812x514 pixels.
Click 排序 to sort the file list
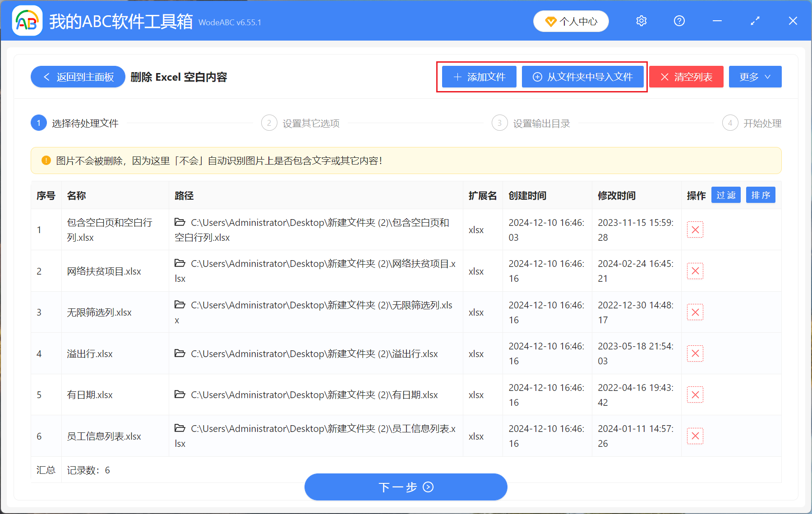pyautogui.click(x=761, y=195)
